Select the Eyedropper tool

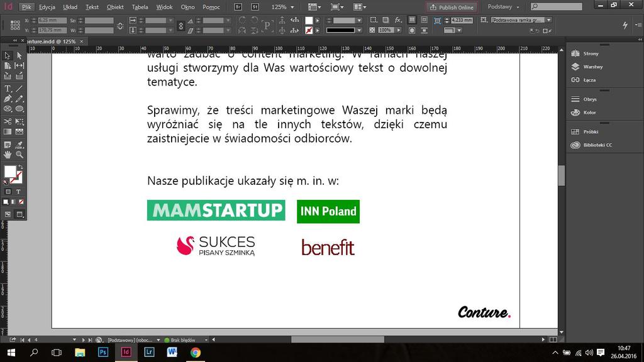pos(19,145)
